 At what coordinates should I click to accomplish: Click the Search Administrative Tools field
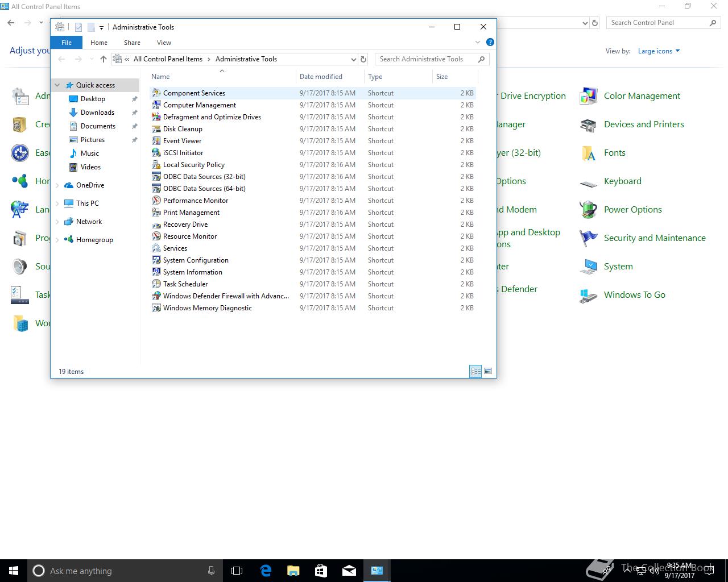[432, 59]
